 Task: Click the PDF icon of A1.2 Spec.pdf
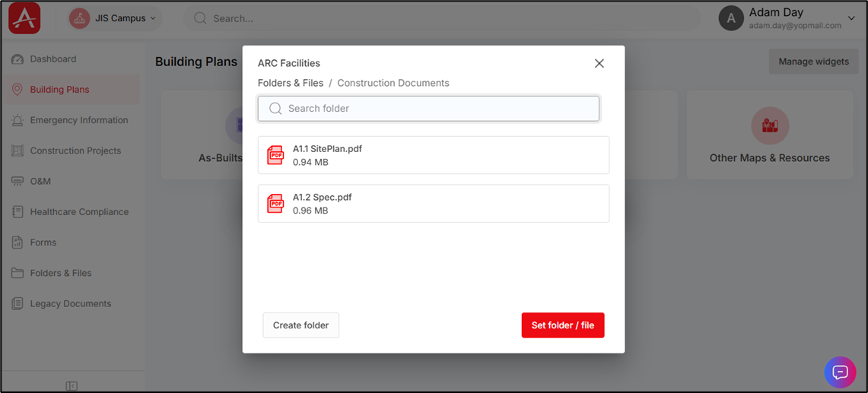(275, 204)
